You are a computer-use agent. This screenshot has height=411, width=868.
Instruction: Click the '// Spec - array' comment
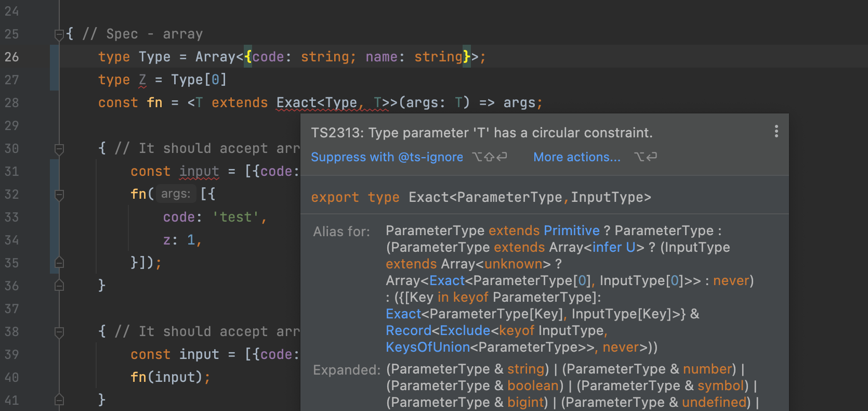click(x=142, y=34)
